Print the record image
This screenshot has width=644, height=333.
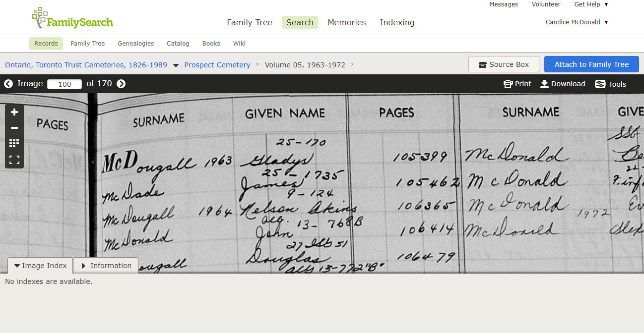click(x=517, y=84)
